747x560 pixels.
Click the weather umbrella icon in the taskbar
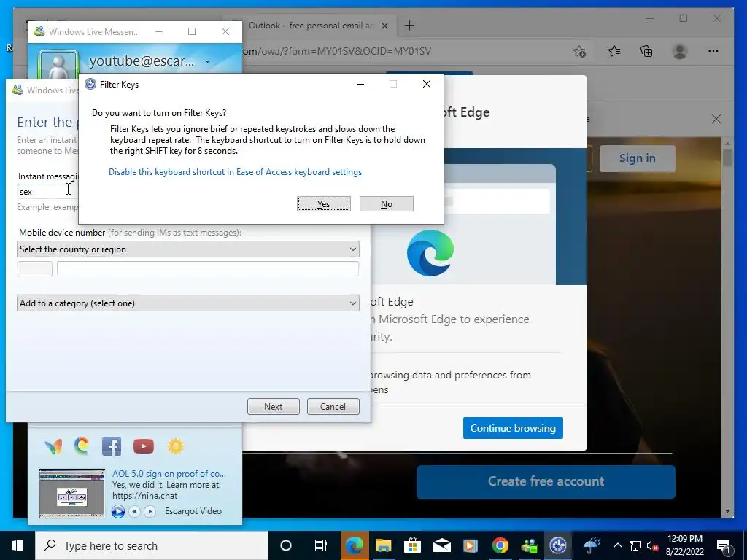pos(591,545)
